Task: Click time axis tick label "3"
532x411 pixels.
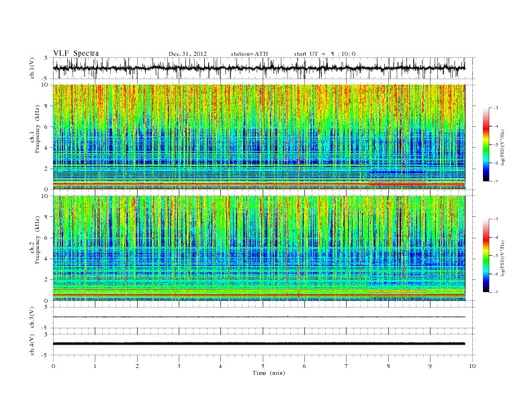Action: tap(179, 366)
